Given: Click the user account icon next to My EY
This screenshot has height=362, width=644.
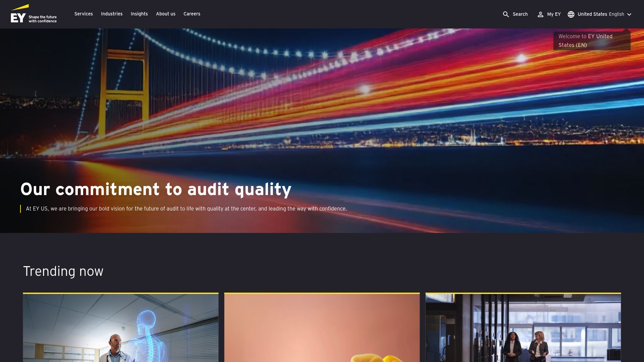Looking at the screenshot, I should 540,14.
